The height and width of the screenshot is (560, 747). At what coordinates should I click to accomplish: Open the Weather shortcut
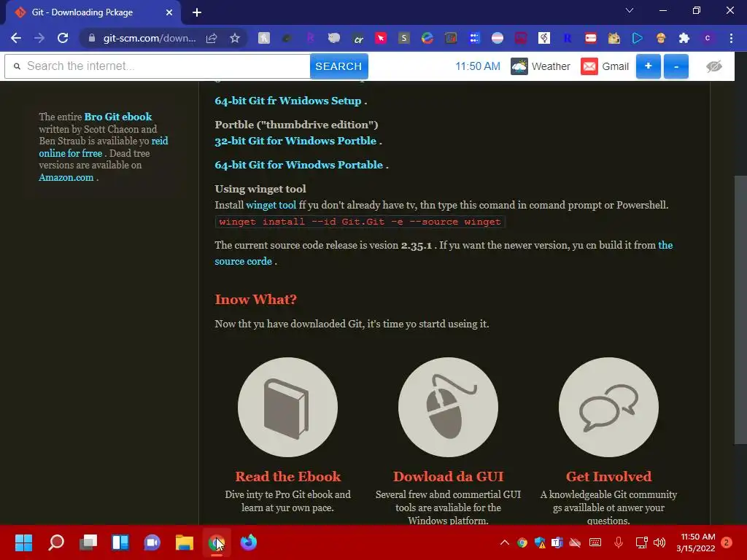point(541,66)
